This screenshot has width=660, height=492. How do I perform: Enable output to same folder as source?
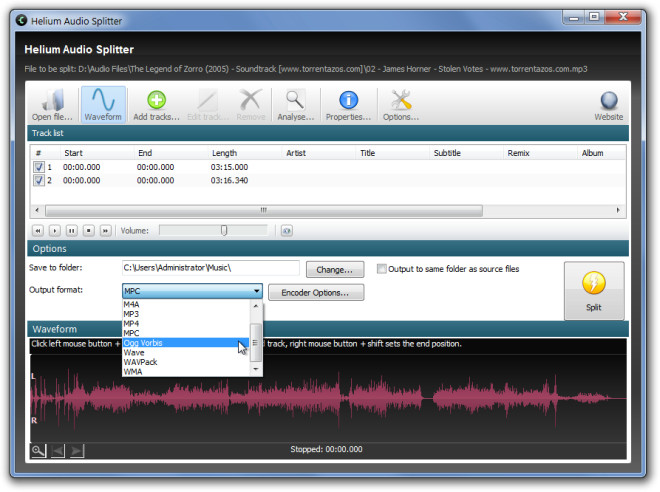[381, 269]
